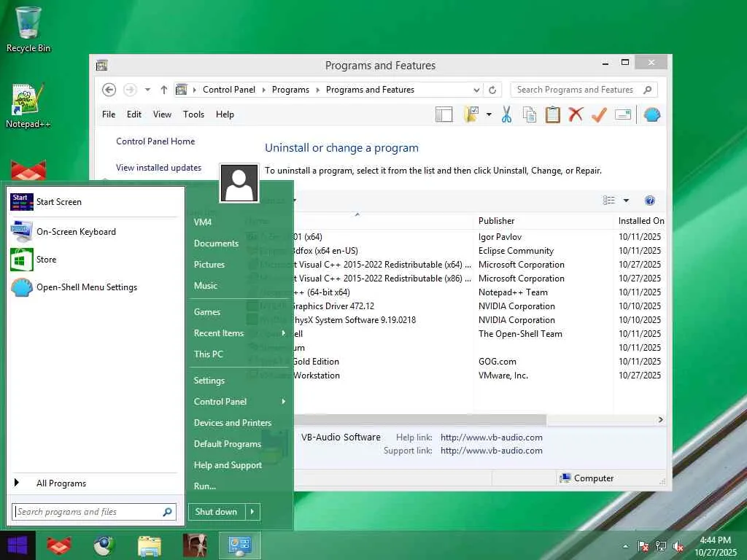
Task: Open Help and Support in Start menu
Action: (228, 465)
